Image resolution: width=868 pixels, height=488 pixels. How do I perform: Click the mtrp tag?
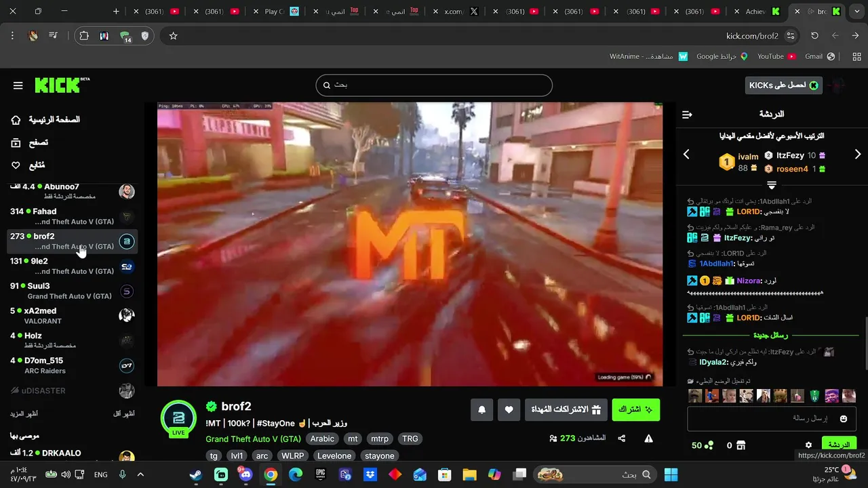[380, 439]
